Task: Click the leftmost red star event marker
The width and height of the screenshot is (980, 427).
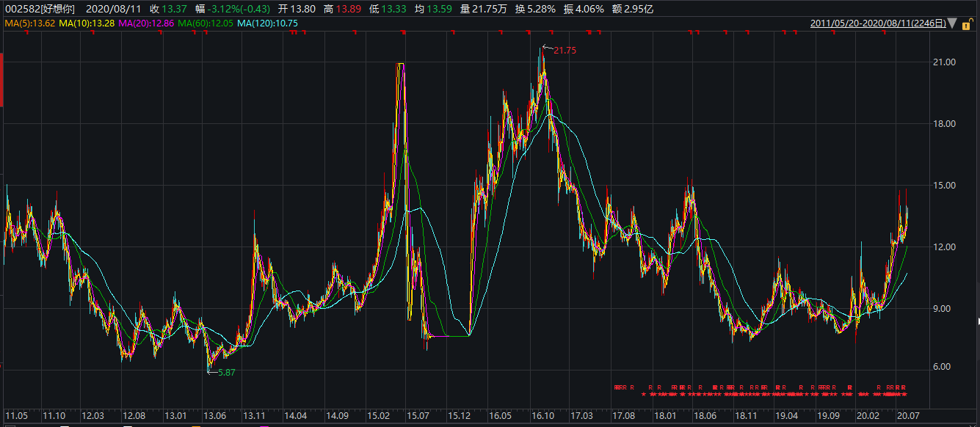Action: point(644,395)
